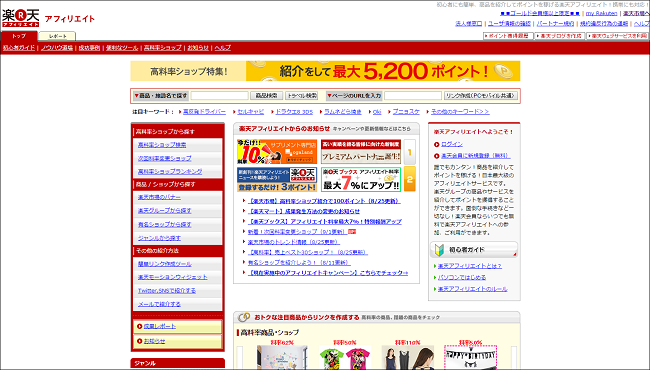Focus the page URL input field
Image resolution: width=650 pixels, height=370 pixels.
tap(413, 96)
